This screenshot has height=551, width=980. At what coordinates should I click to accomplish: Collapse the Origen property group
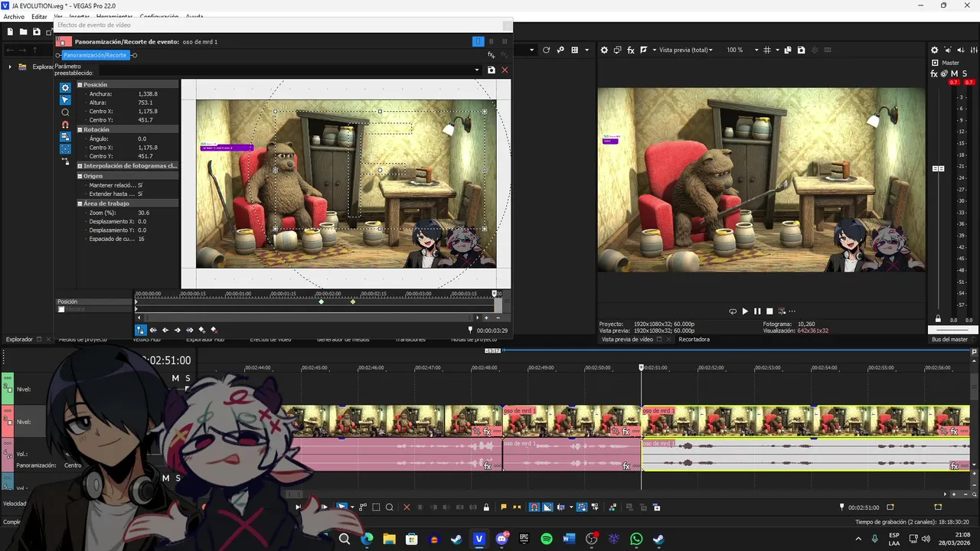(x=80, y=176)
